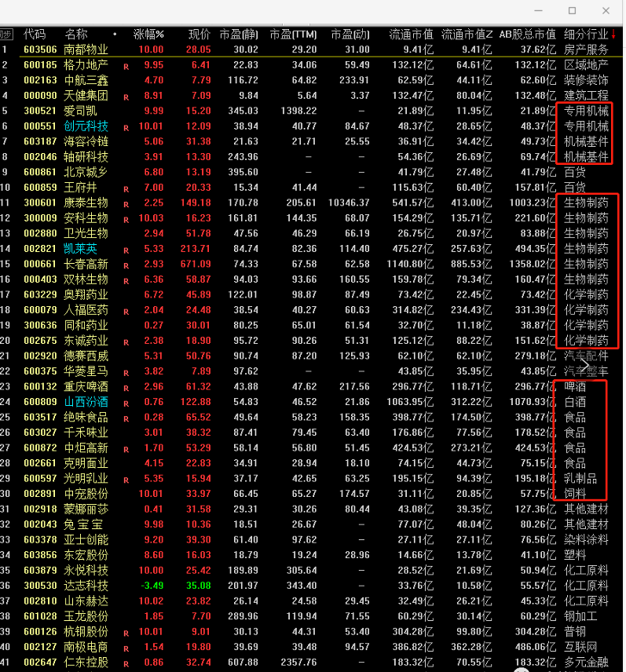Click the R marker in the 康泰生物 row
Screen dimensions: 626x672
(126, 204)
